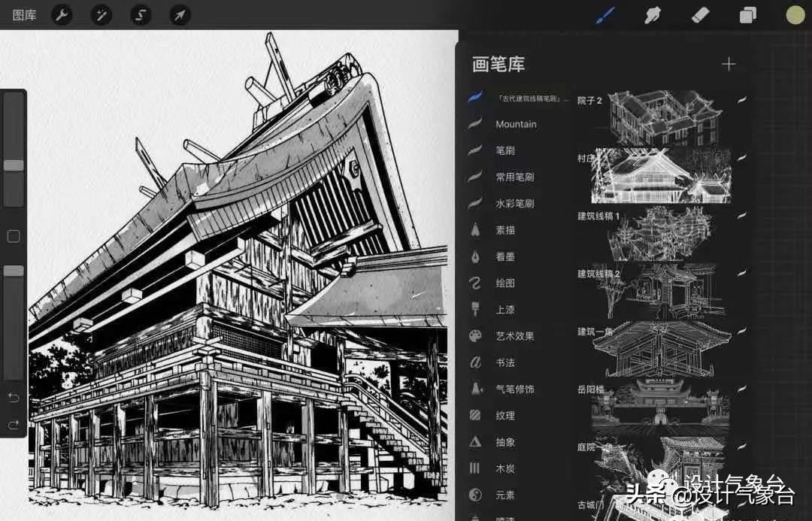The image size is (812, 521).
Task: Click the undo arrow in sidebar
Action: 14,397
